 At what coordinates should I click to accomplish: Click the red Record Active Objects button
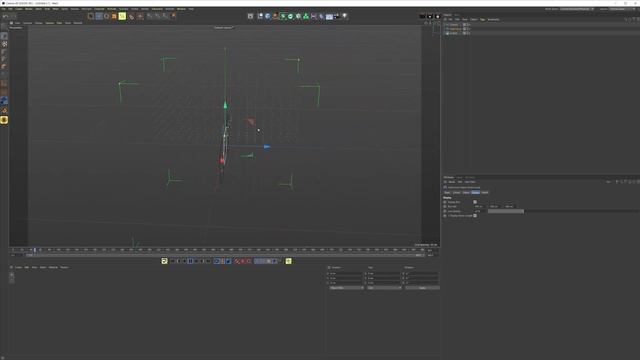point(237,261)
